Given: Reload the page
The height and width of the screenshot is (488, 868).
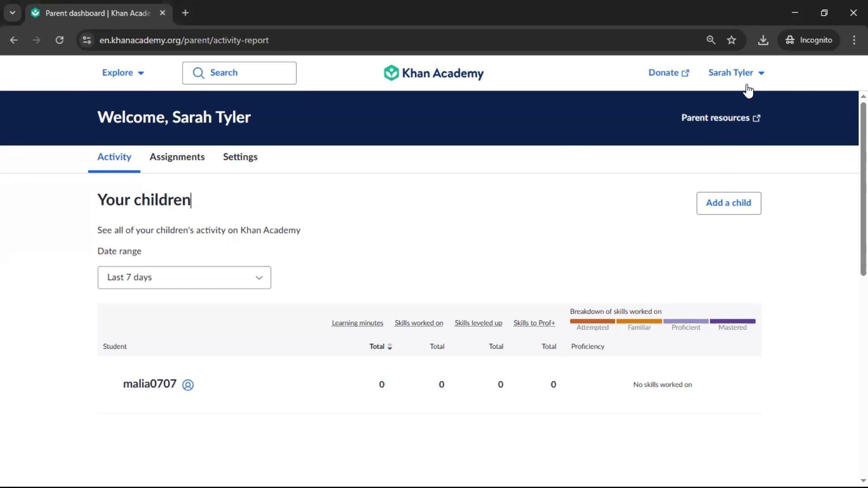Looking at the screenshot, I should 59,40.
